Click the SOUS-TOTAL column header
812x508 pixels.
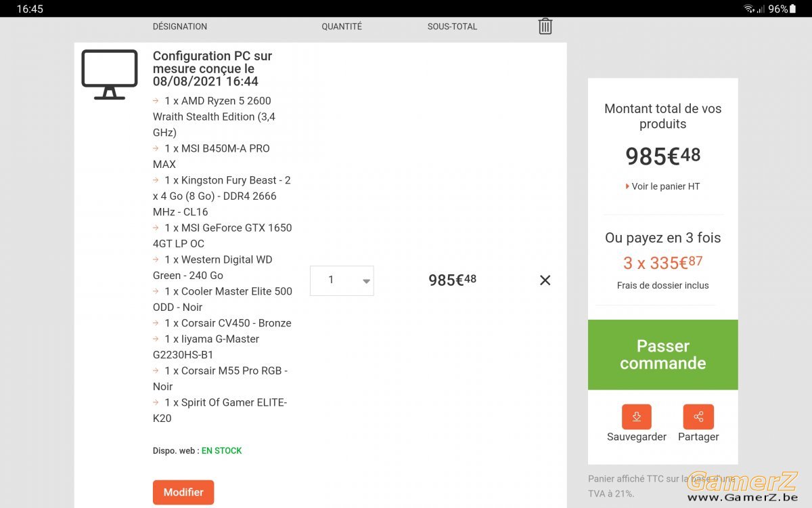[x=452, y=26]
